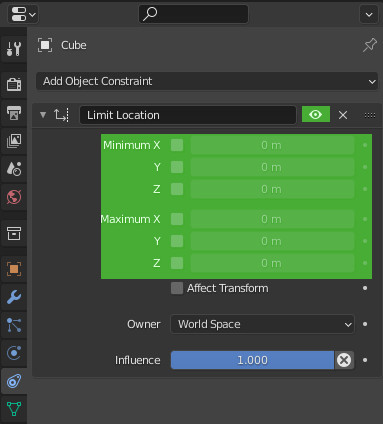Image resolution: width=383 pixels, height=424 pixels.
Task: Open the Output properties tab
Action: 14,113
